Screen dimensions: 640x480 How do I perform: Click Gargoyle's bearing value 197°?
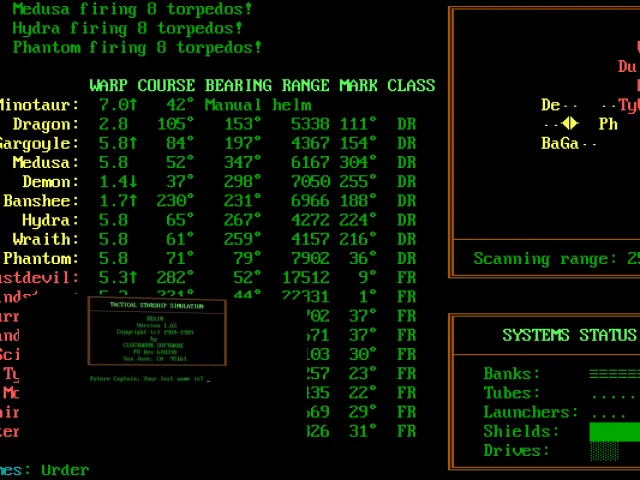pyautogui.click(x=242, y=143)
